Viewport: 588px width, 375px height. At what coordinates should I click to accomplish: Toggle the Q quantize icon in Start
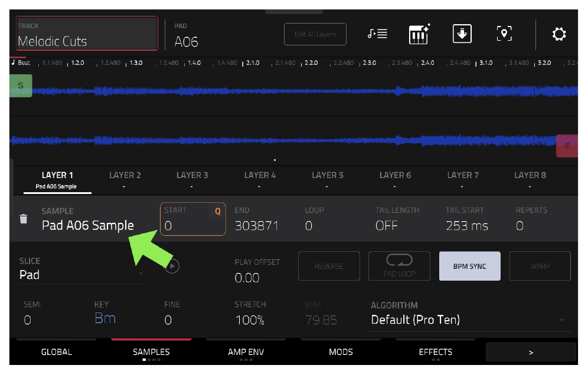point(217,211)
